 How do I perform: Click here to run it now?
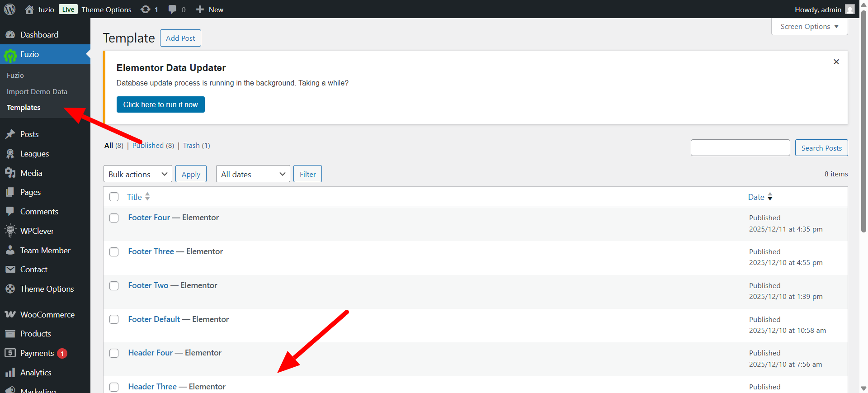(160, 104)
